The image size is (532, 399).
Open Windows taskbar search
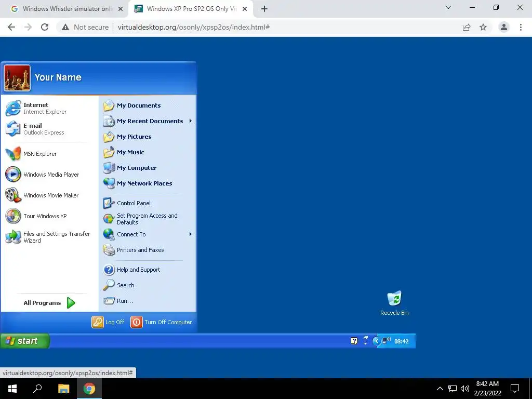click(x=37, y=389)
